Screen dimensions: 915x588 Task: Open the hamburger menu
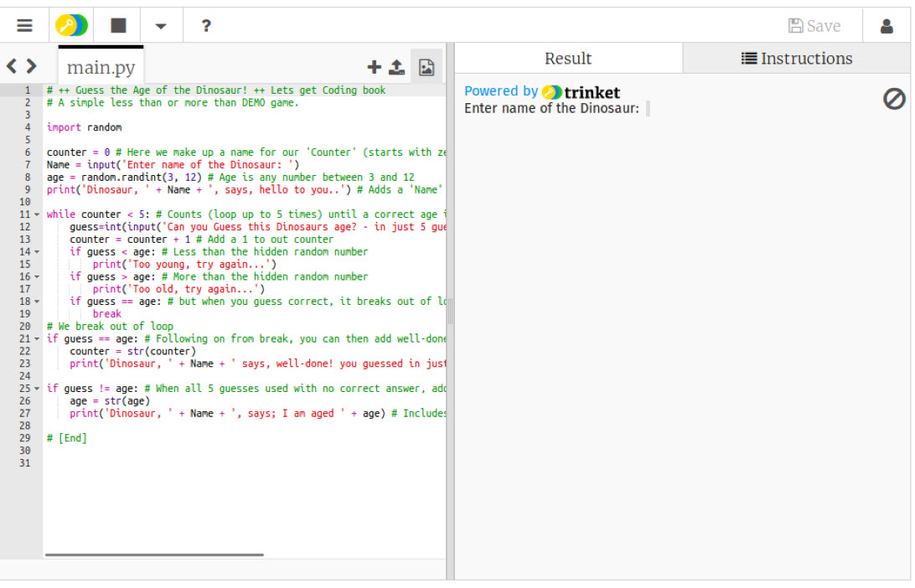click(x=24, y=26)
